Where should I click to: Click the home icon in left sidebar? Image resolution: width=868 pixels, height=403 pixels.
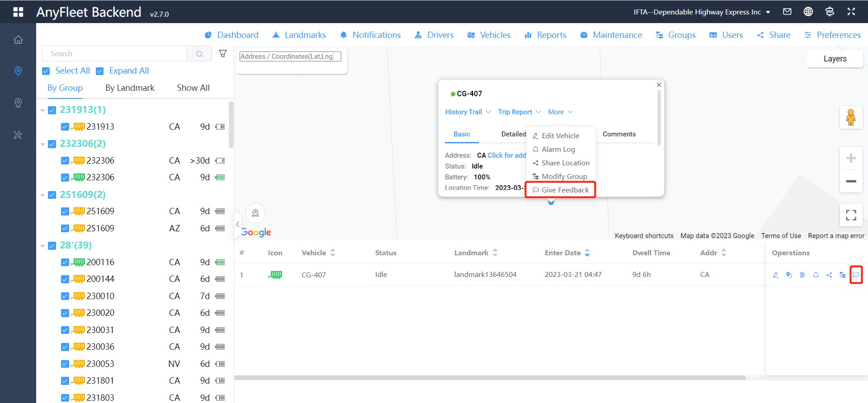pos(18,40)
